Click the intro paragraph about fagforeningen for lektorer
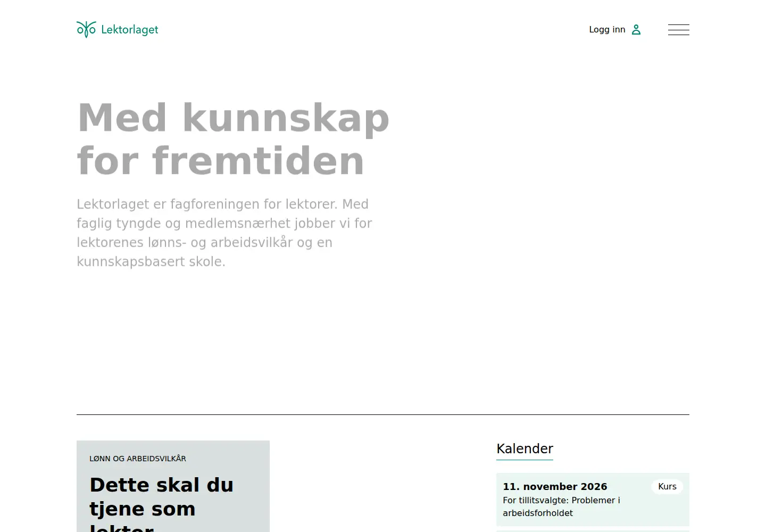Viewport: 766px width, 532px height. coord(224,233)
